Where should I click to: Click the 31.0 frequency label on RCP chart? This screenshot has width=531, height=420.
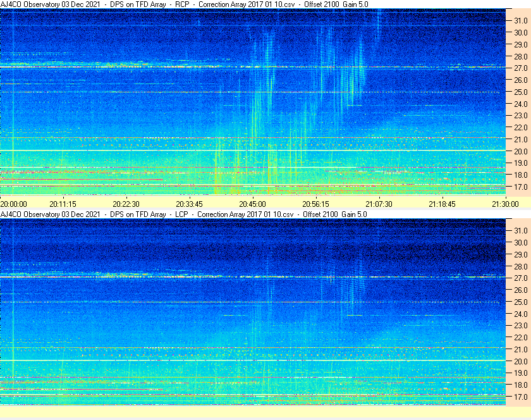click(521, 21)
